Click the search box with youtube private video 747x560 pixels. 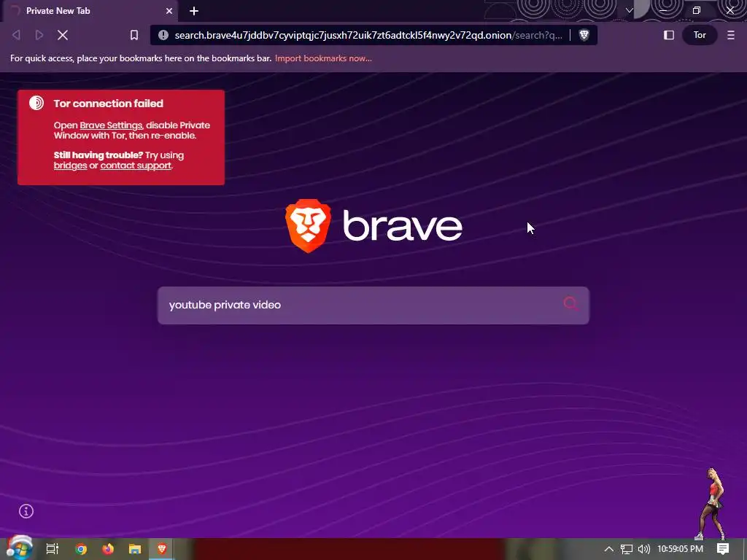pos(373,306)
